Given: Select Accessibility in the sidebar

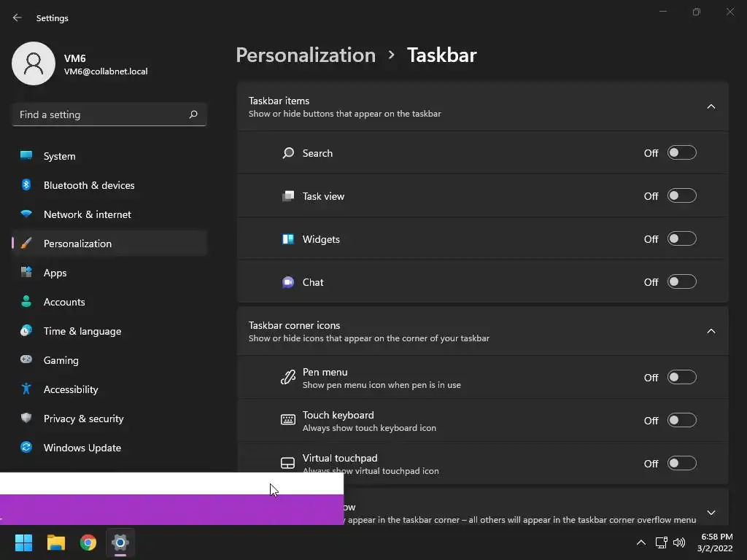Looking at the screenshot, I should tap(71, 389).
